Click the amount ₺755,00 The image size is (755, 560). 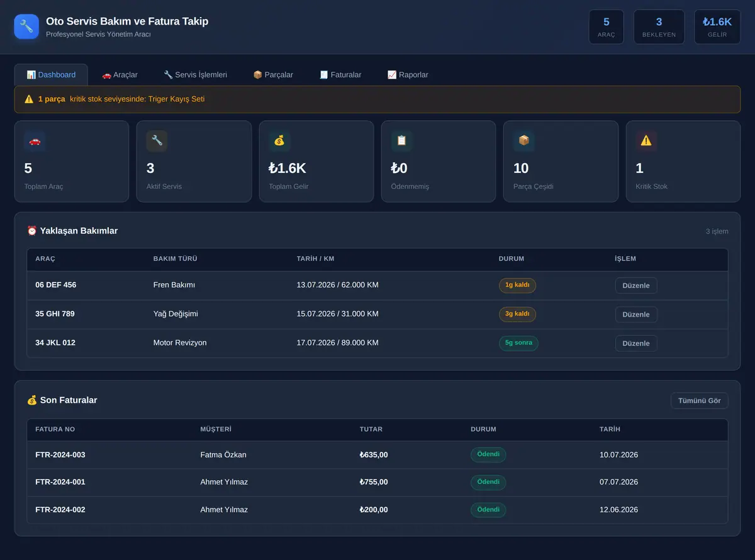pyautogui.click(x=374, y=482)
